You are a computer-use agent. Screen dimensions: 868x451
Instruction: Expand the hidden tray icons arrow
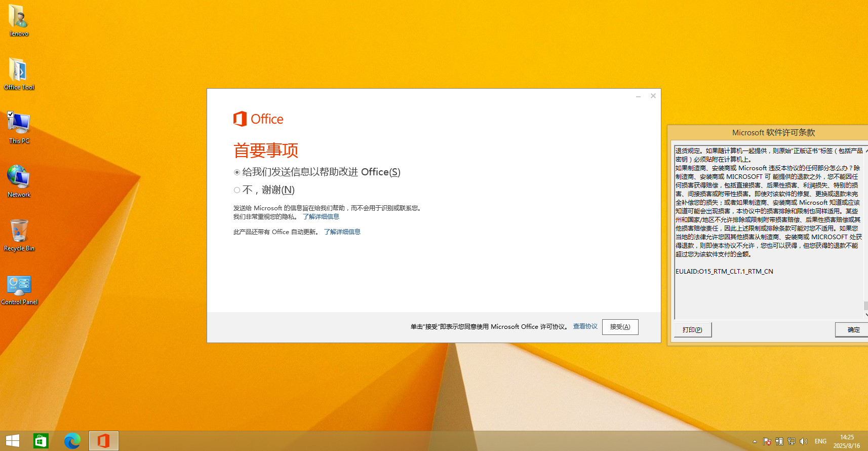[755, 441]
